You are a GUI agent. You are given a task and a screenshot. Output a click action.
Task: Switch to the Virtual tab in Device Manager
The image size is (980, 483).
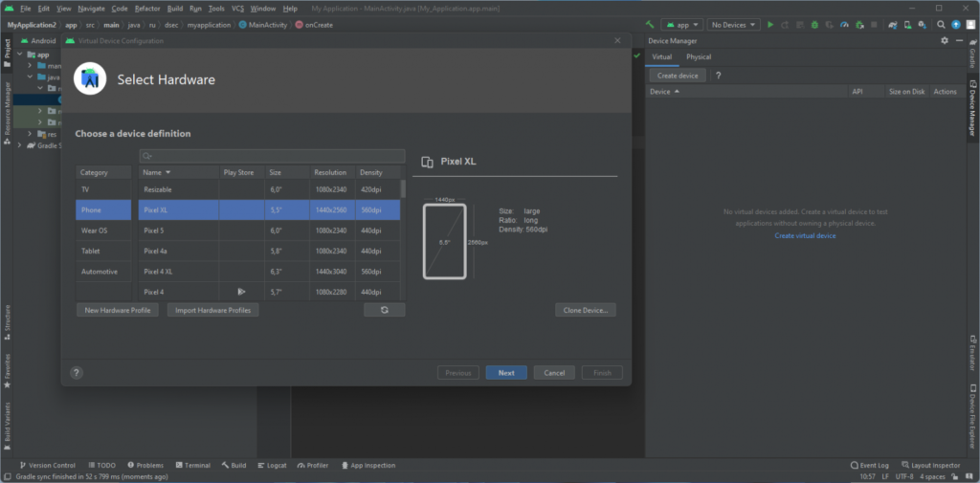[662, 56]
